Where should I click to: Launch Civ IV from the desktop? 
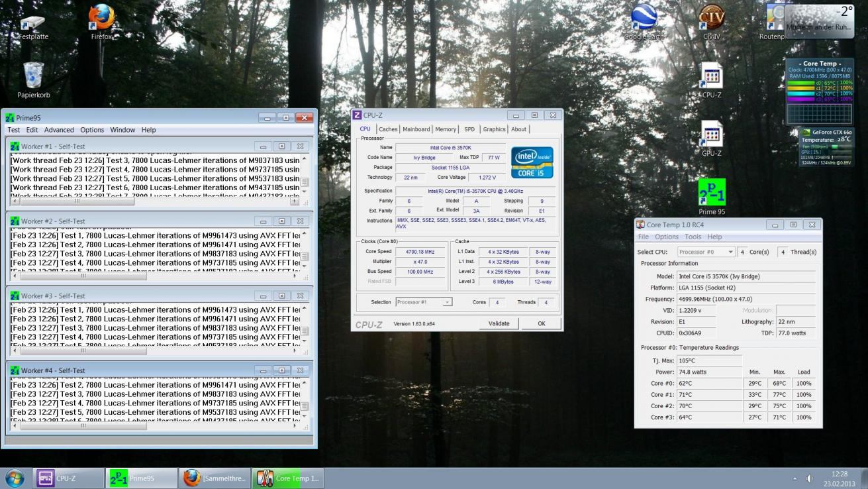click(712, 22)
